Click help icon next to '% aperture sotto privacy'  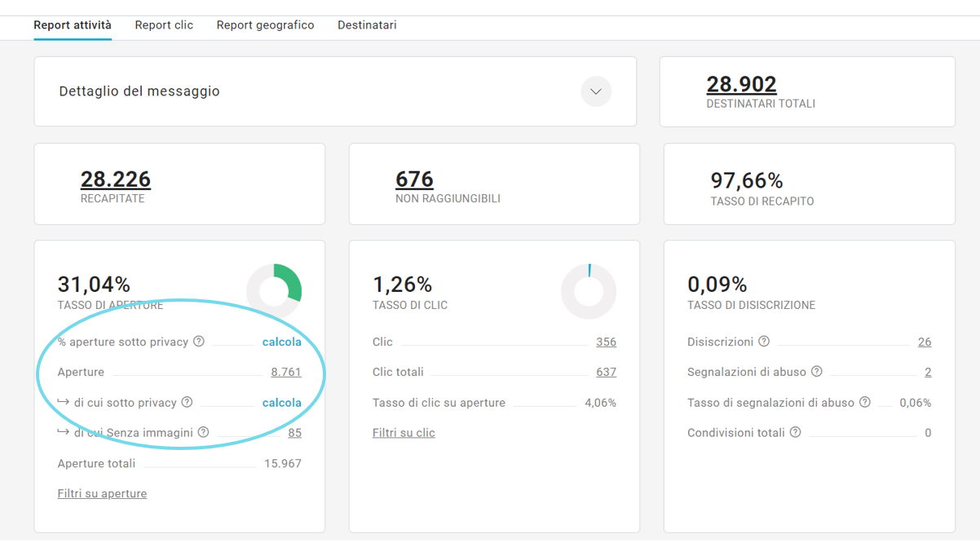[199, 342]
